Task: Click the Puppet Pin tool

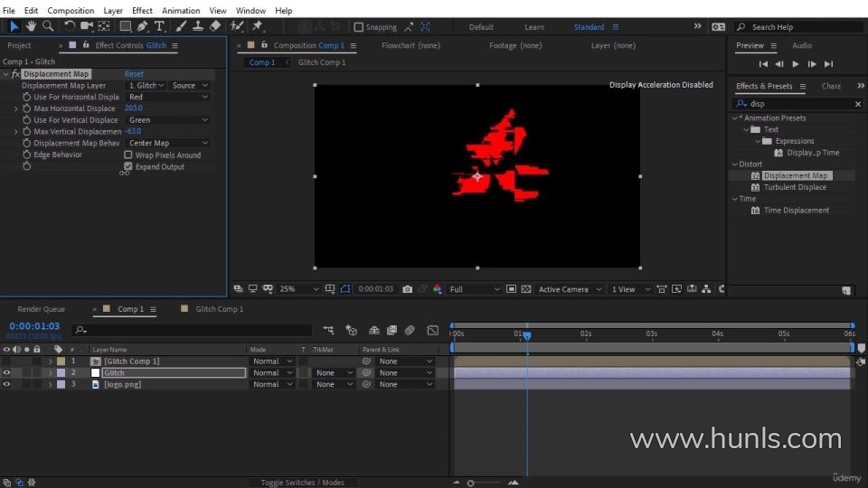Action: [x=258, y=26]
